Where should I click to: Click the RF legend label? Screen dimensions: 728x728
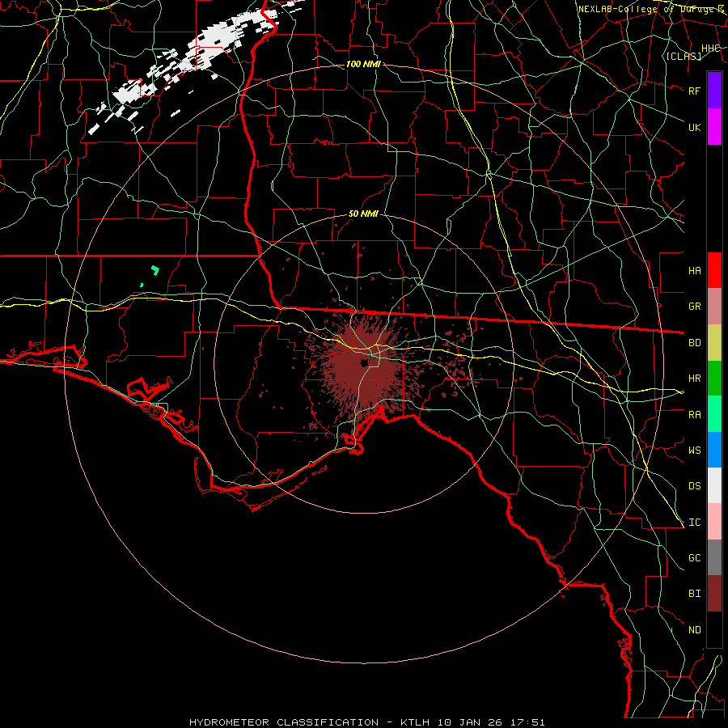tap(694, 91)
